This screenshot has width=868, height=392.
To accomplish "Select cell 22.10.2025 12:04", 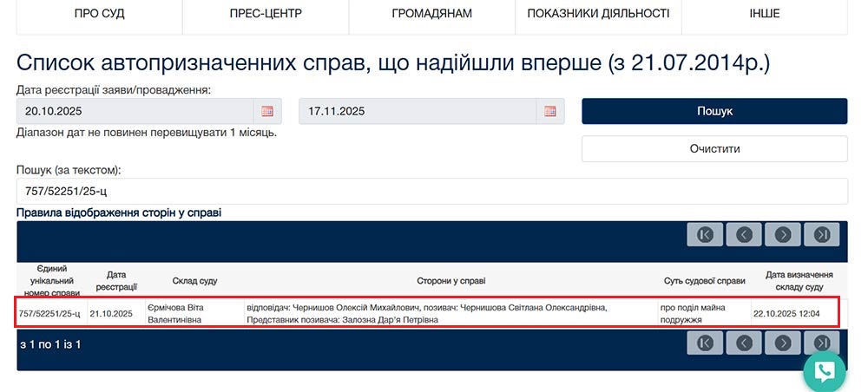I will tap(795, 313).
